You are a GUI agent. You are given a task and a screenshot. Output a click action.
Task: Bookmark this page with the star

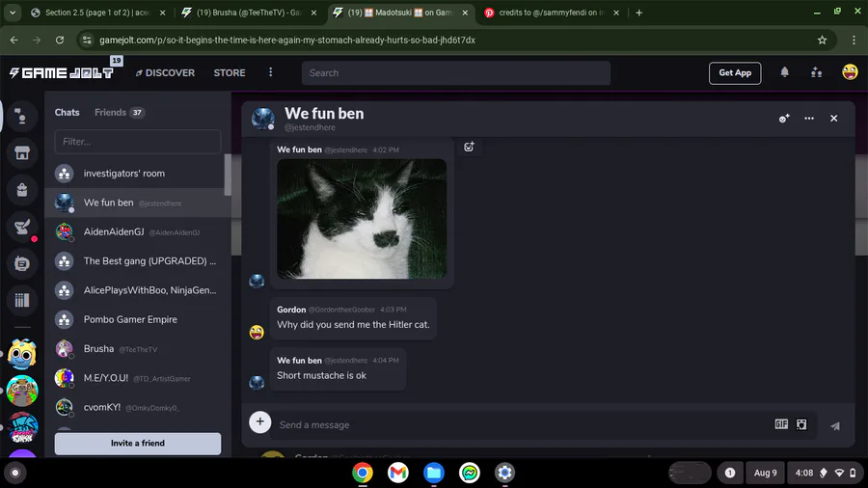[x=822, y=40]
